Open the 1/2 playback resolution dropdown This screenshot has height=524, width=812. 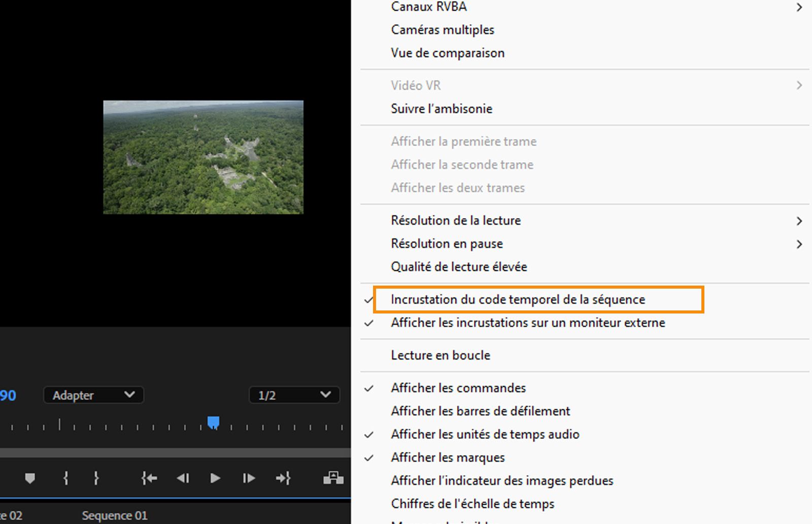[293, 395]
